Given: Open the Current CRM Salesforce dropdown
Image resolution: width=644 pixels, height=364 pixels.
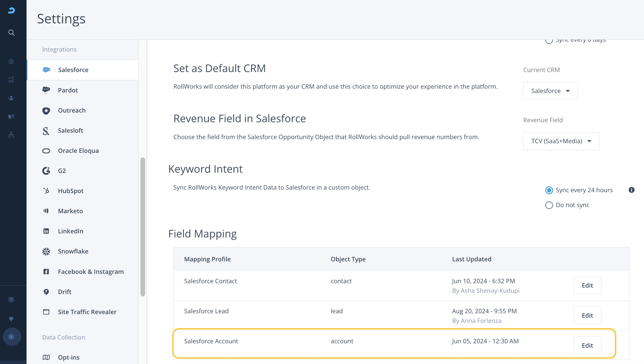Looking at the screenshot, I should [550, 91].
